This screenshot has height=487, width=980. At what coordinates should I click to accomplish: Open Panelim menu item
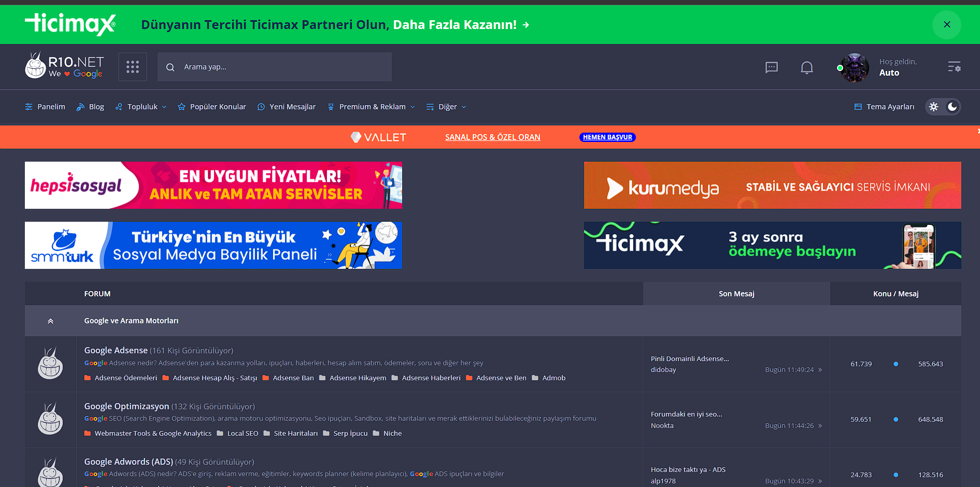tap(45, 107)
